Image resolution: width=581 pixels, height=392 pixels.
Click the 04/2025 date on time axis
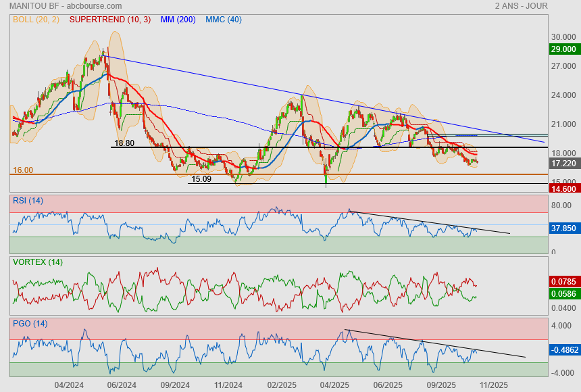pyautogui.click(x=334, y=385)
